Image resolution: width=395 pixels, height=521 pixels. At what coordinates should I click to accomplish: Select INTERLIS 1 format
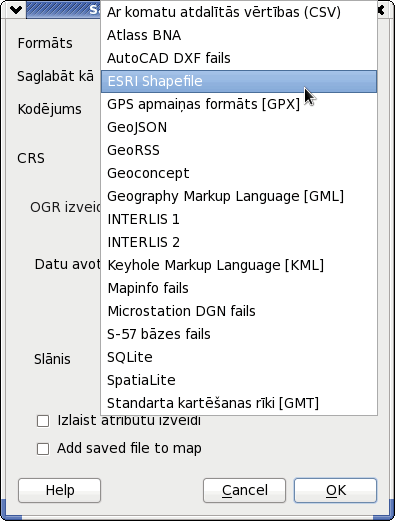tap(239, 219)
